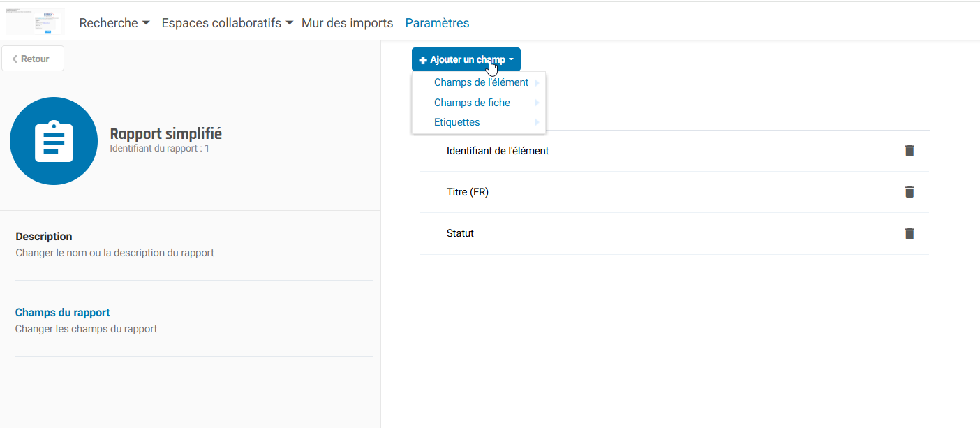980x428 pixels.
Task: Click the back chevron in Retour
Action: 14,58
